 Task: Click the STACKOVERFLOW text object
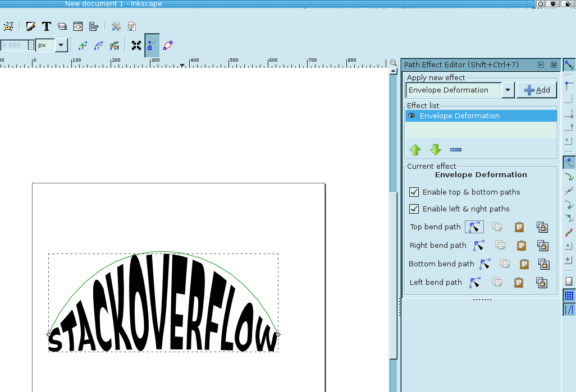pyautogui.click(x=163, y=303)
